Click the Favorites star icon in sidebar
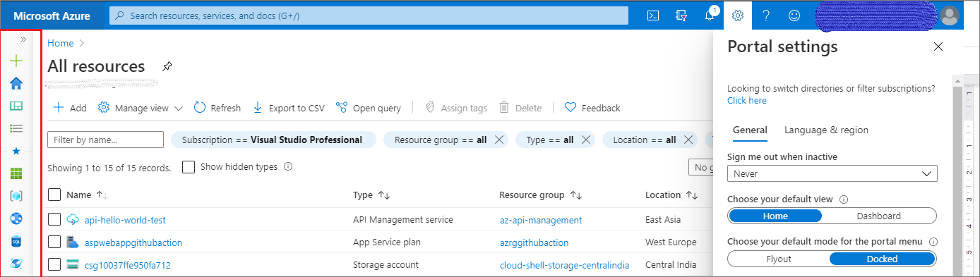The width and height of the screenshot is (980, 277). (16, 151)
